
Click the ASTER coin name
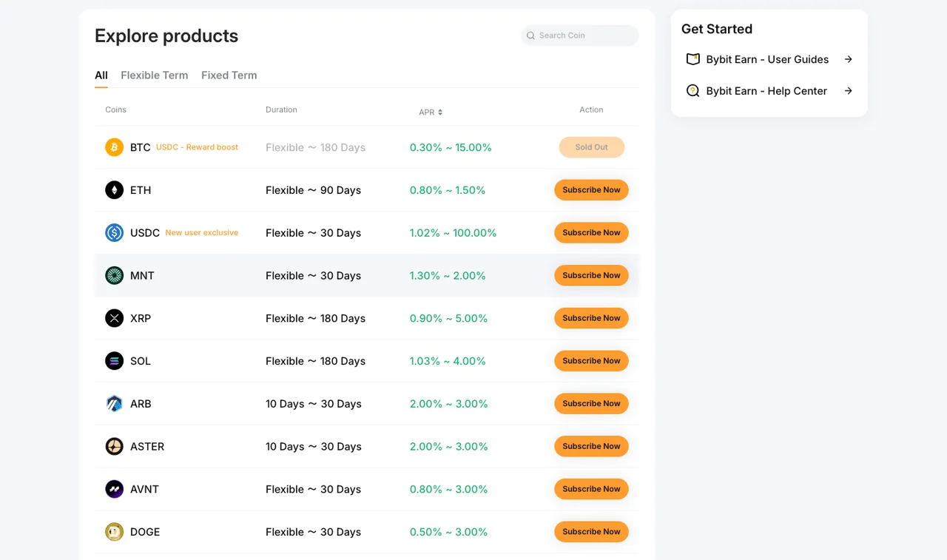click(x=147, y=447)
